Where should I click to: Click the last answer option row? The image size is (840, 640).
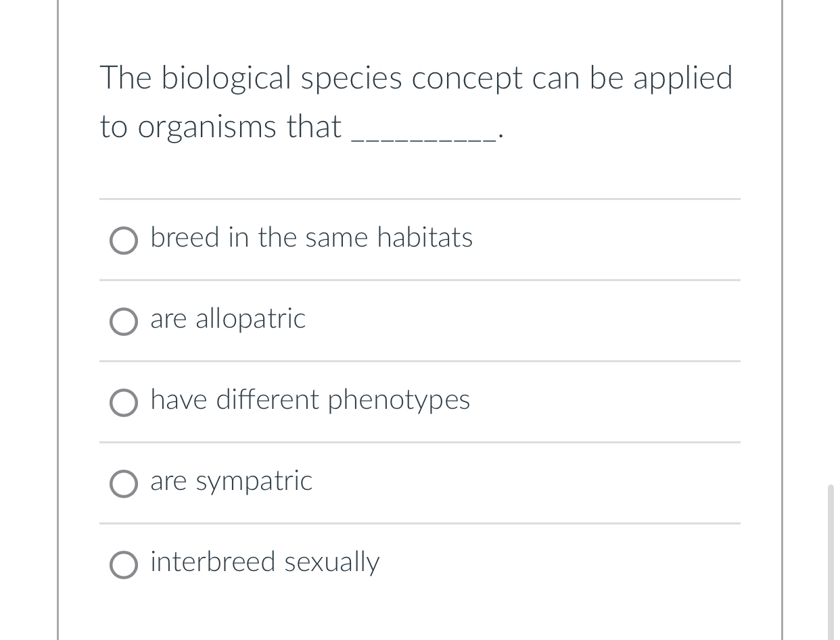[419, 564]
